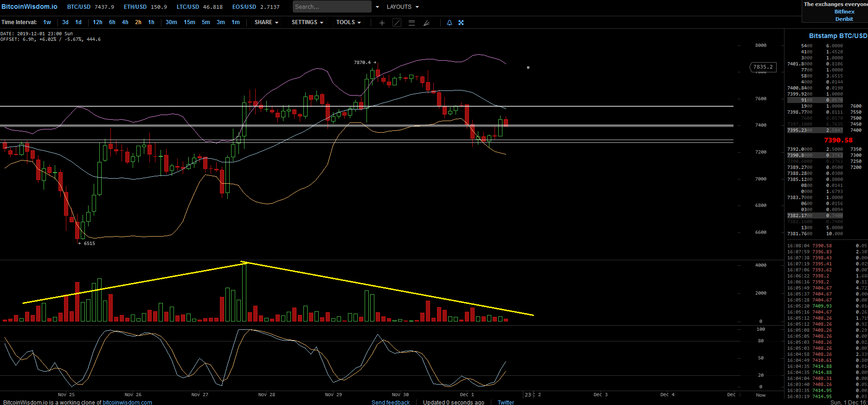Open the Twitter footer link
Viewport: 868px width, 405px height.
tap(506, 402)
